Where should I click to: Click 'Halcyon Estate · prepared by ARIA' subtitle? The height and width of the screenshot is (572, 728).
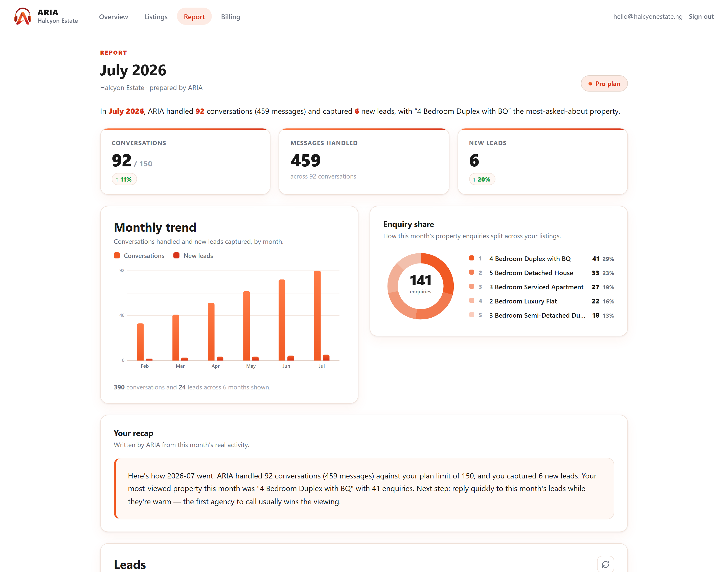coord(151,88)
